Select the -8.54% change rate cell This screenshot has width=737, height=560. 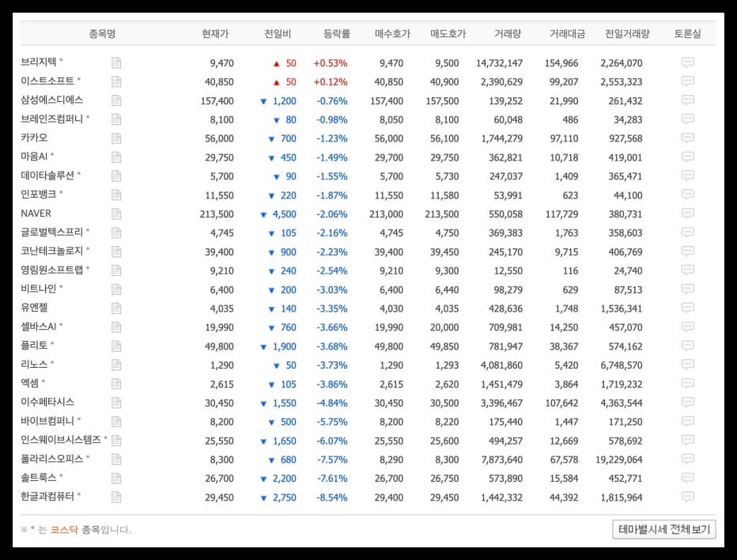coord(332,498)
